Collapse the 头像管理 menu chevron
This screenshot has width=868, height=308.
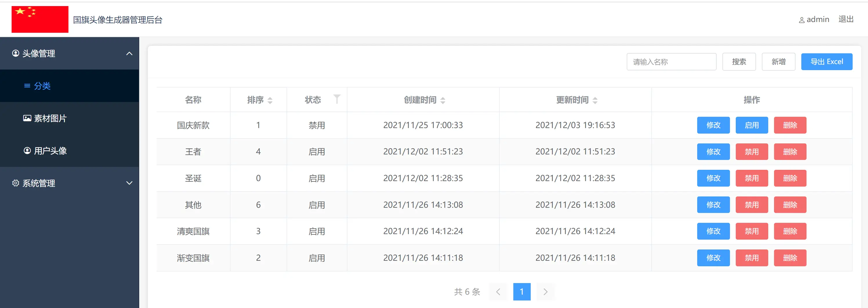tap(129, 54)
